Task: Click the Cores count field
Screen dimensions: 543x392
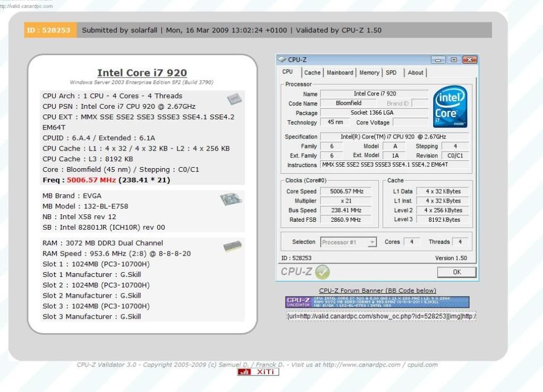Action: [412, 242]
